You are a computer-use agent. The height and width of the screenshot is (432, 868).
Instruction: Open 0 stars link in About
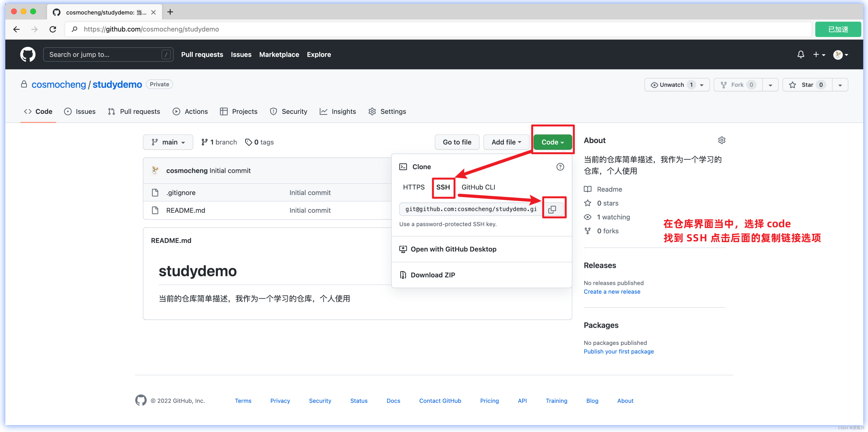point(601,203)
